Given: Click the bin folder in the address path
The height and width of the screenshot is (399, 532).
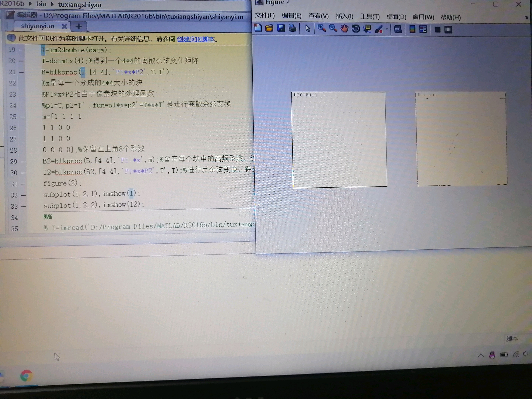Looking at the screenshot, I should [41, 4].
